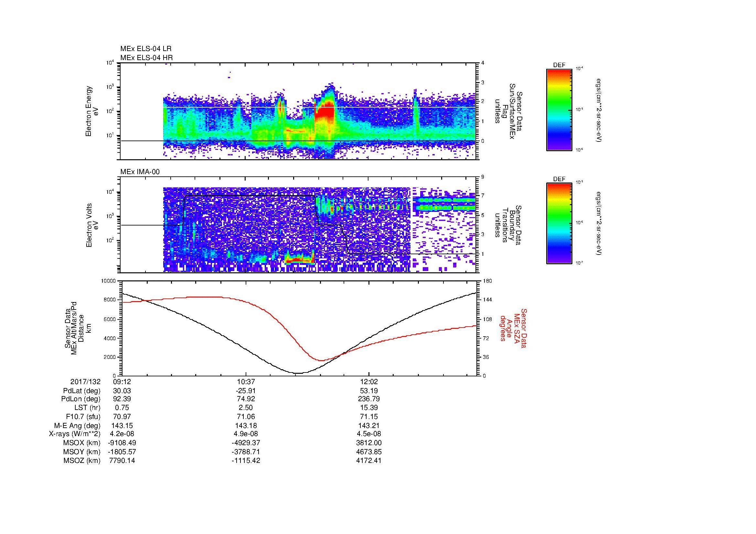The image size is (756, 534).
Task: Click the 'MSOY (km)' row label
Action: [82, 452]
